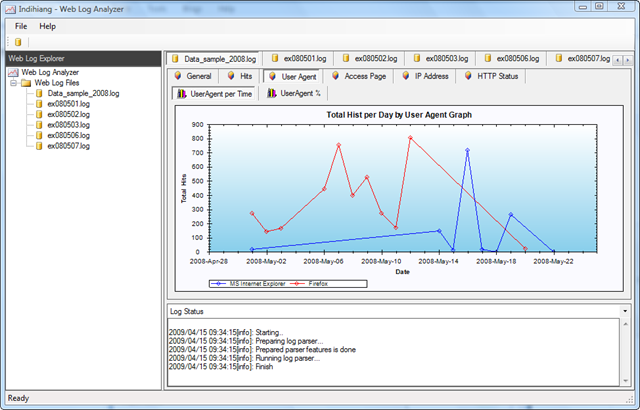The image size is (640, 410).
Task: Click the Web Log Files folder icon
Action: [26, 83]
